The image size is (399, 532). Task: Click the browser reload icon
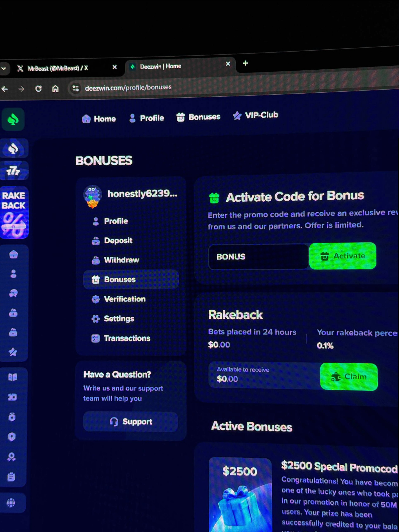pos(38,89)
